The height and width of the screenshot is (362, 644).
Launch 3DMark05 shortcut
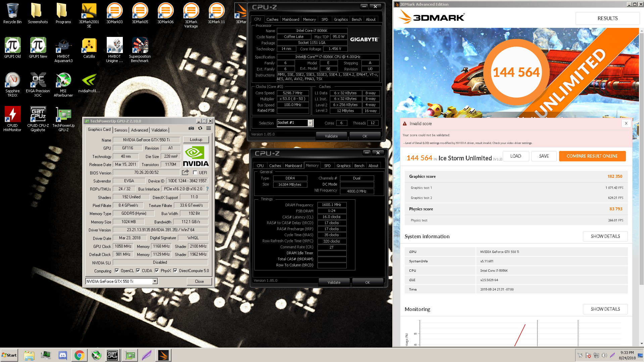point(140,13)
